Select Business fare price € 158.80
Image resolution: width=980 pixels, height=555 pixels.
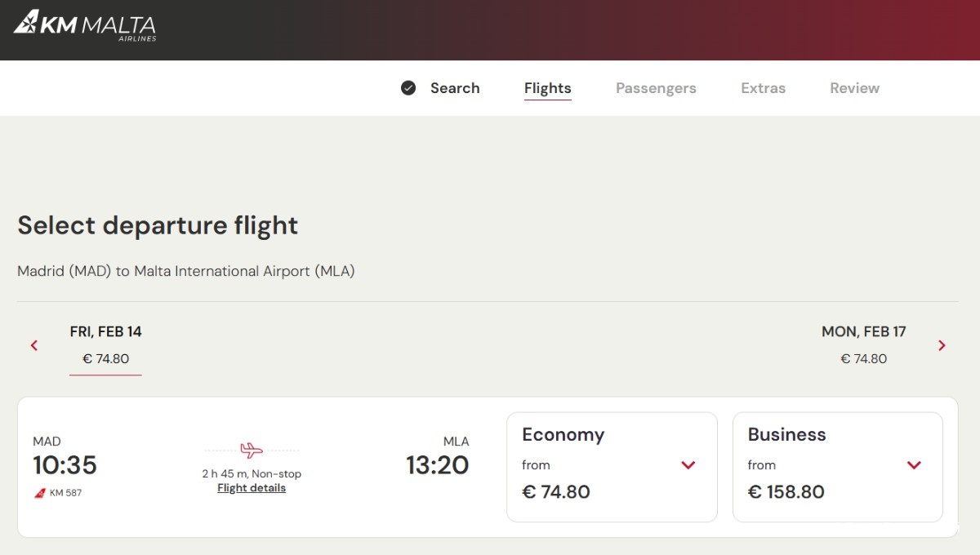[x=786, y=492]
